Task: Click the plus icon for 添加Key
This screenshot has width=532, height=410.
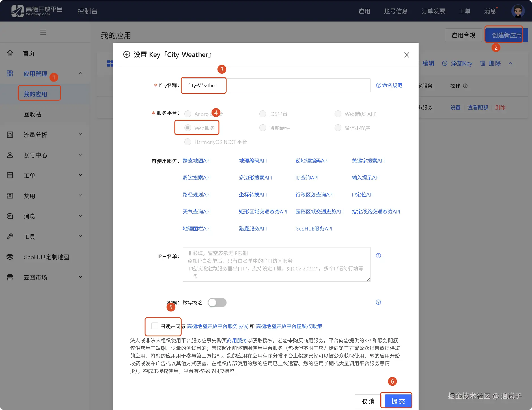Action: [445, 63]
